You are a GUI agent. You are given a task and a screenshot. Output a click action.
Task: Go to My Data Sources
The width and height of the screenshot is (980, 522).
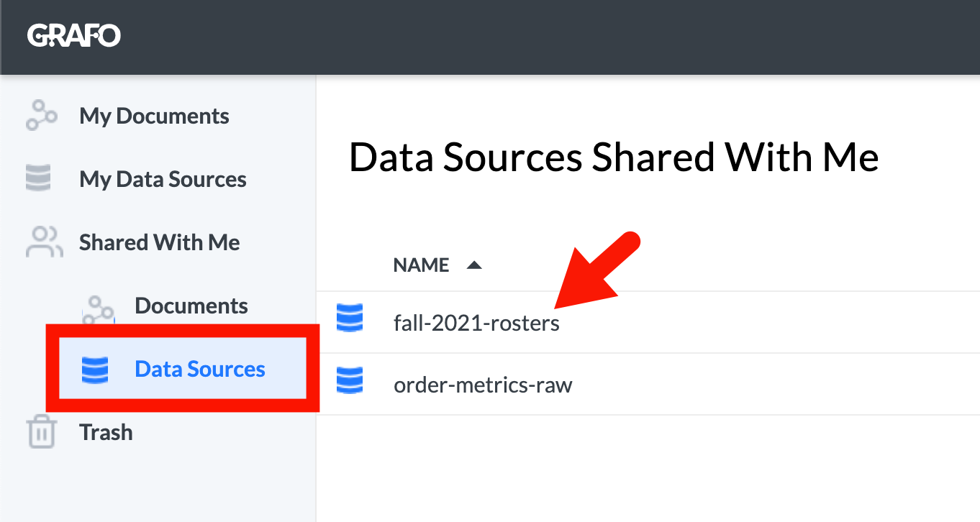(163, 179)
